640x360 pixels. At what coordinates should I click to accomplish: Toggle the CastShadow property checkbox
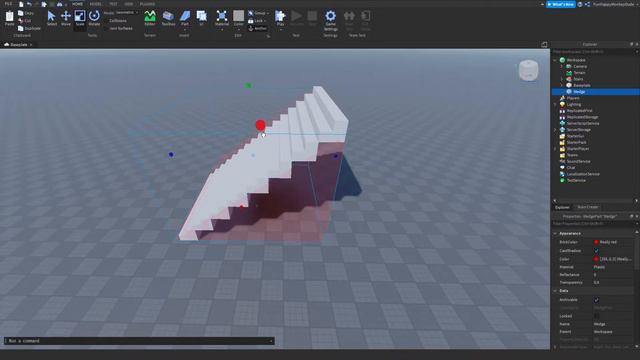596,251
